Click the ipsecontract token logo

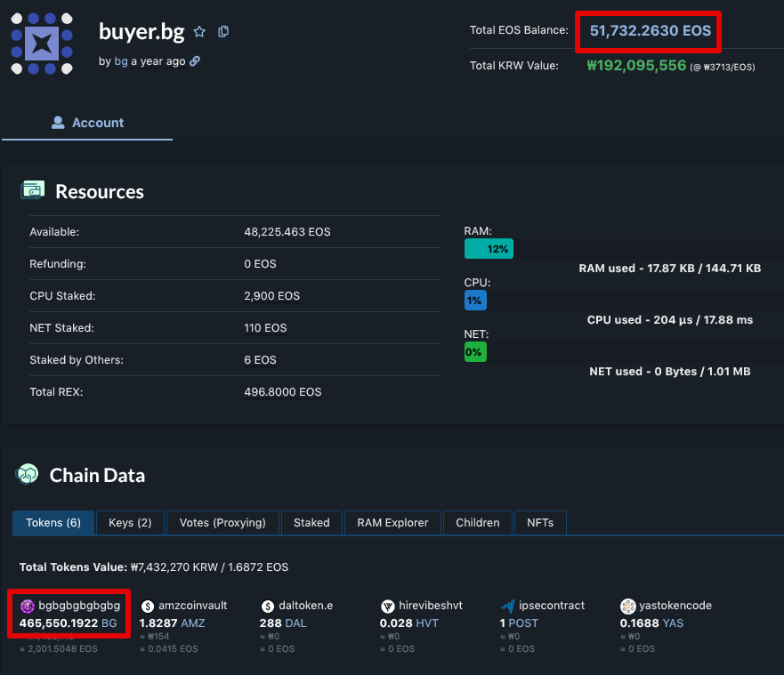coord(508,606)
